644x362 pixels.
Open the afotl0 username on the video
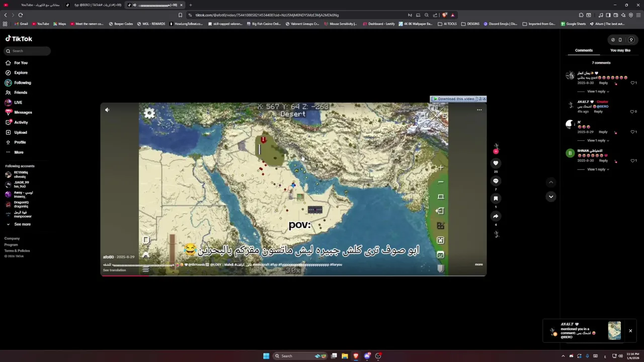click(x=108, y=257)
